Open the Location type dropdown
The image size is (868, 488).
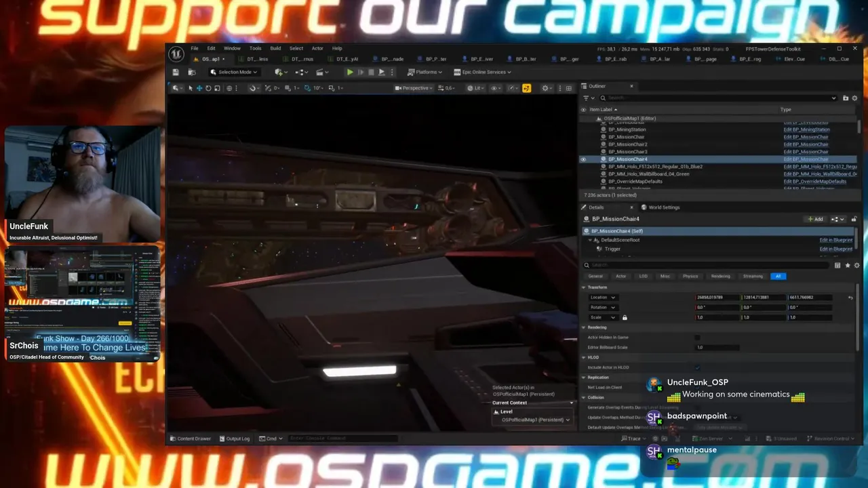pyautogui.click(x=603, y=298)
